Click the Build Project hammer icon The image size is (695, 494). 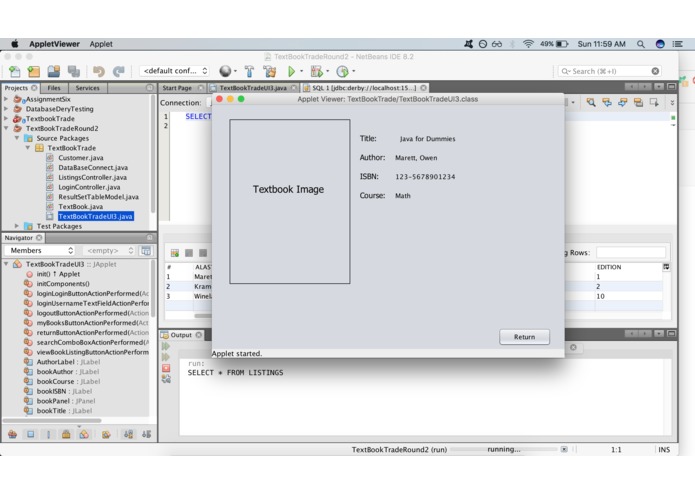pos(249,71)
